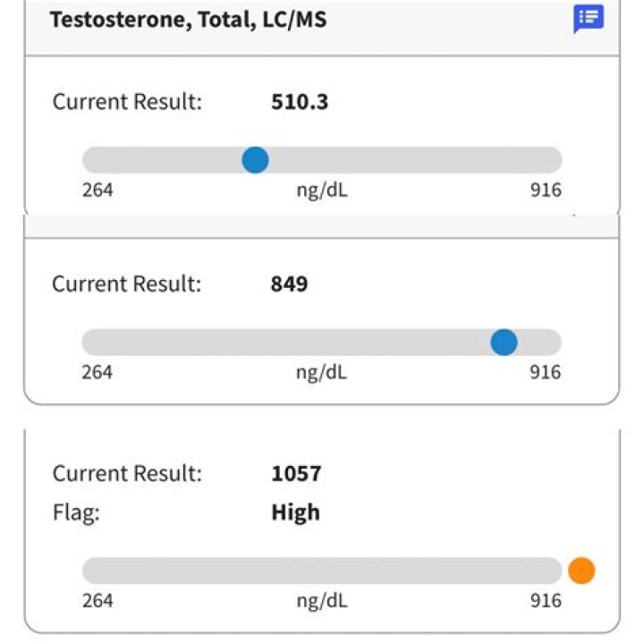Image resolution: width=644 pixels, height=644 pixels.
Task: Click the gray range bar of the 510.3 result
Action: [x=322, y=160]
